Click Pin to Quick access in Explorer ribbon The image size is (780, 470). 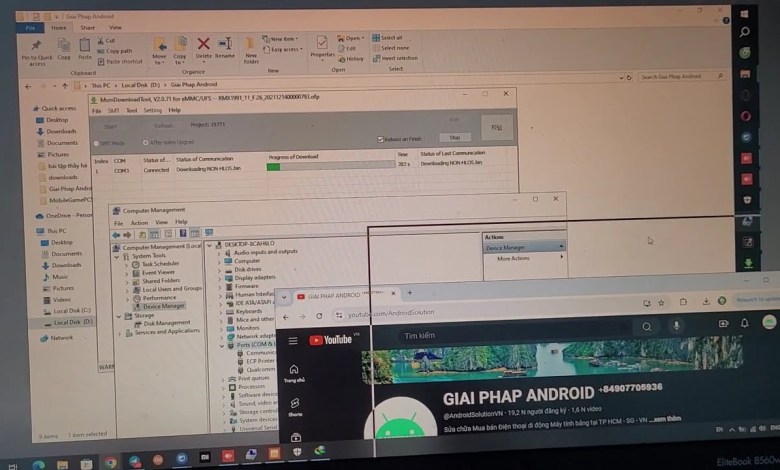[x=36, y=51]
